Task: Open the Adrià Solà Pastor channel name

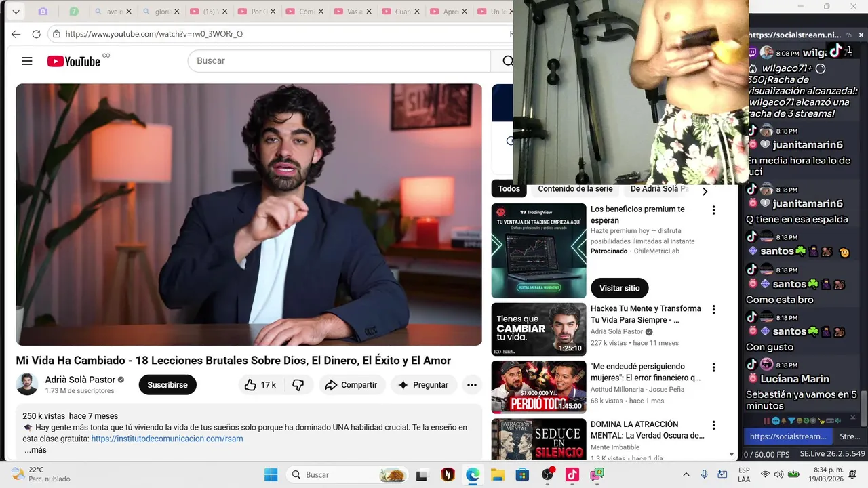Action: tap(80, 380)
